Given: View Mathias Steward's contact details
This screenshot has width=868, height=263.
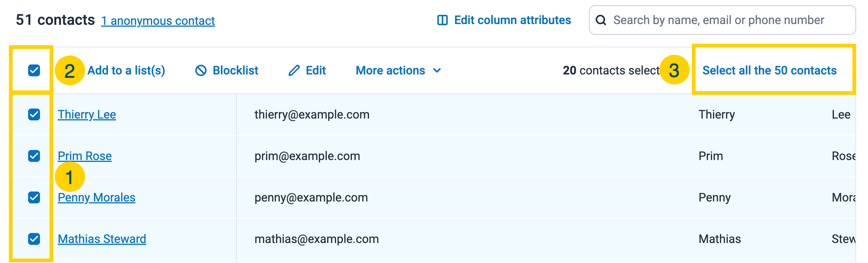Looking at the screenshot, I should [x=102, y=239].
